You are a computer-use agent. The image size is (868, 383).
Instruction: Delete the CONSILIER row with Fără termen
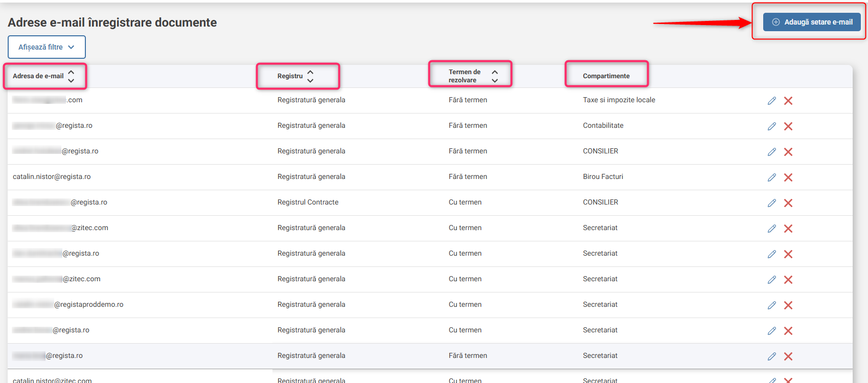(788, 152)
